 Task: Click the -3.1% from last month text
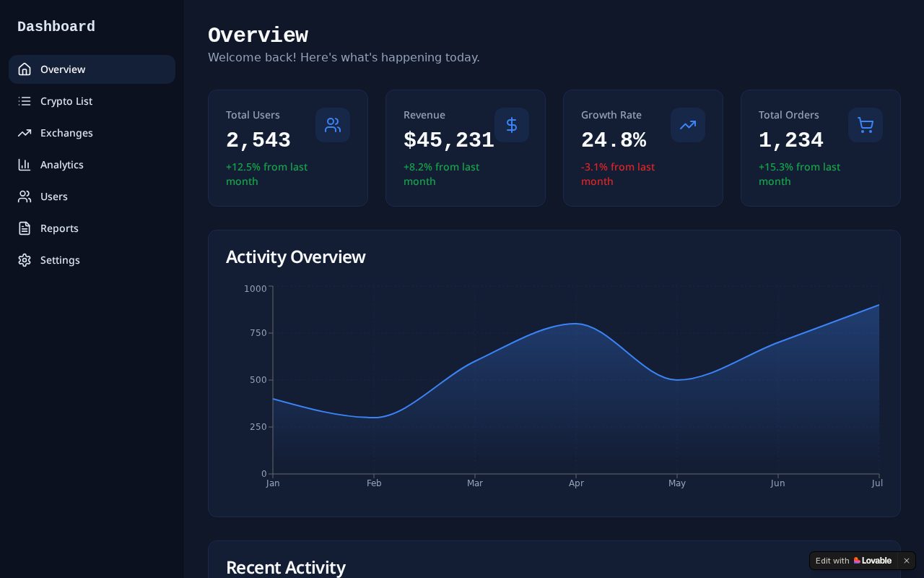pyautogui.click(x=618, y=174)
